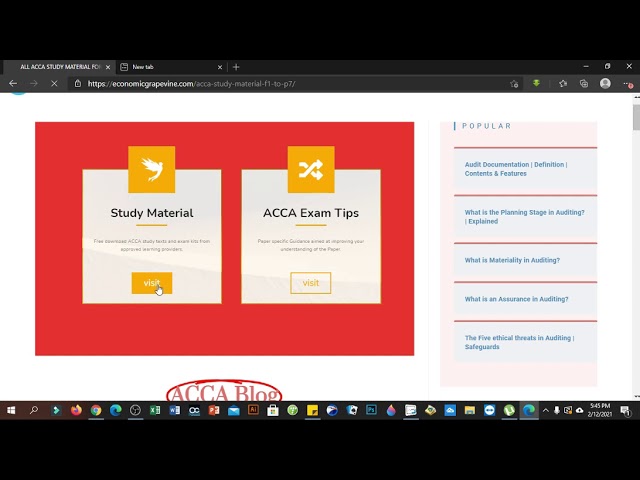Click the address bar URL
Image resolution: width=640 pixels, height=480 pixels.
tap(191, 84)
